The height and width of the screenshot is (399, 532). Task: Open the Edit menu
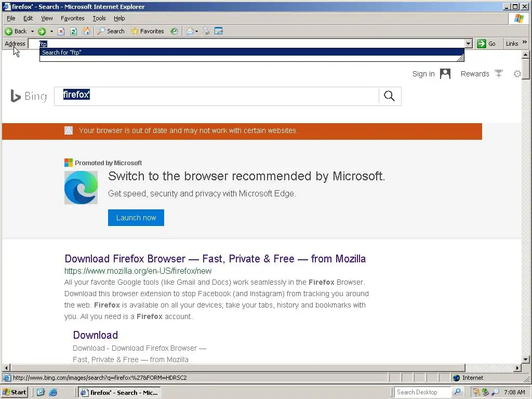[28, 18]
